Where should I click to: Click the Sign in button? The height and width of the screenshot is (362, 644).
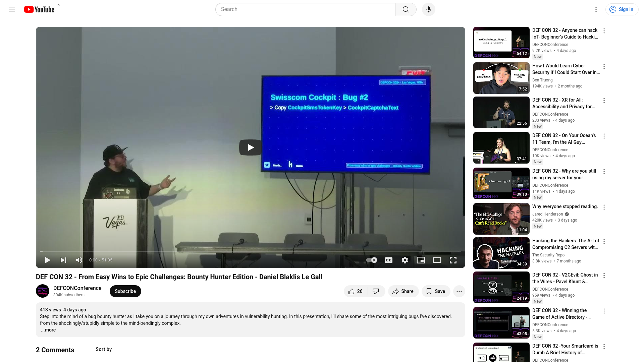click(x=622, y=9)
